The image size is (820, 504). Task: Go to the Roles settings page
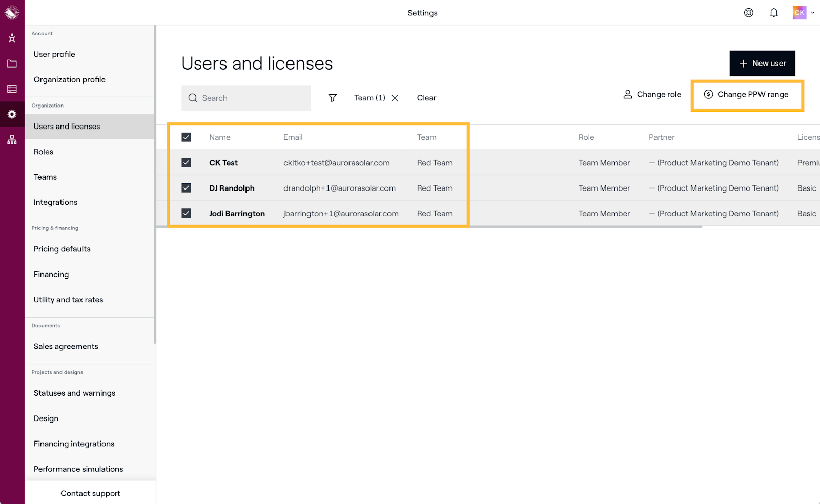(x=44, y=152)
